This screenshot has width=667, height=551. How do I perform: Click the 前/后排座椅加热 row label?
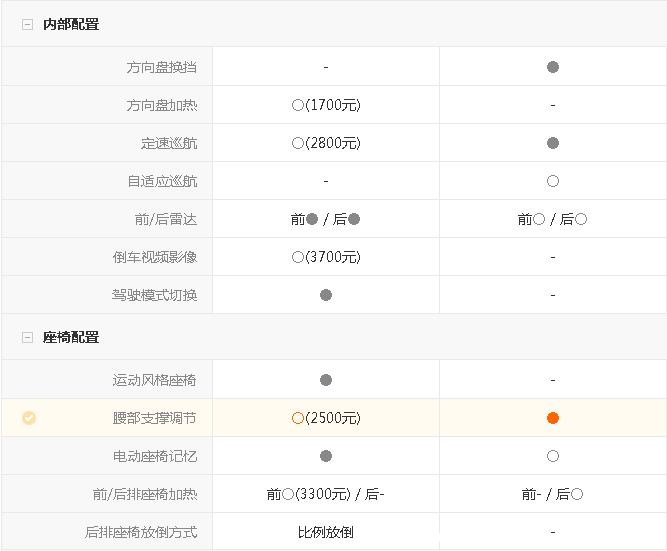144,494
